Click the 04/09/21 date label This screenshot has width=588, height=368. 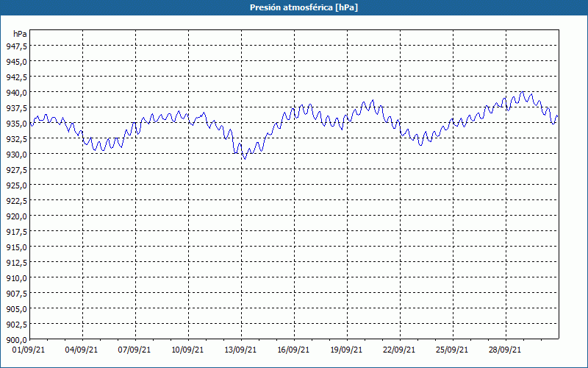(82, 350)
